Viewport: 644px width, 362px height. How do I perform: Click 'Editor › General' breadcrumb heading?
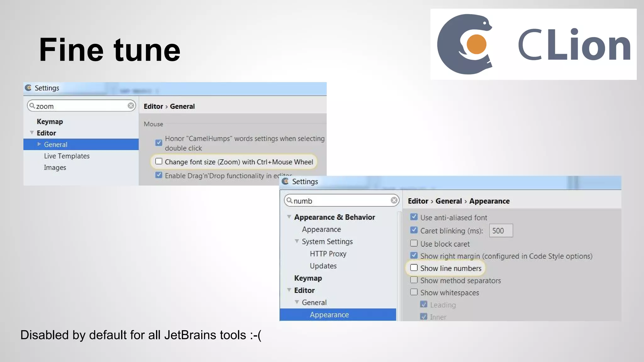(x=169, y=106)
